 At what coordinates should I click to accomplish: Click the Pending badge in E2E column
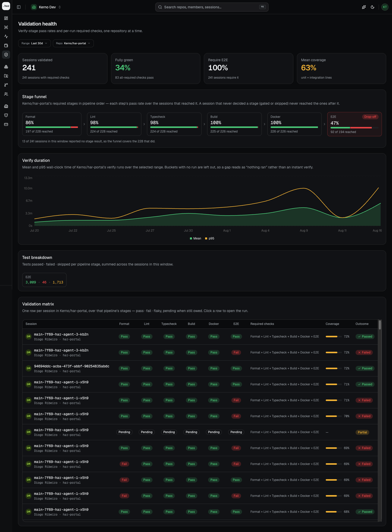(x=236, y=432)
